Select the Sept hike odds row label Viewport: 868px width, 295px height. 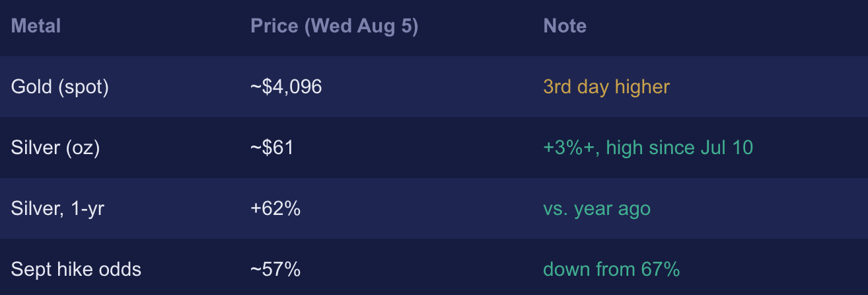click(76, 270)
